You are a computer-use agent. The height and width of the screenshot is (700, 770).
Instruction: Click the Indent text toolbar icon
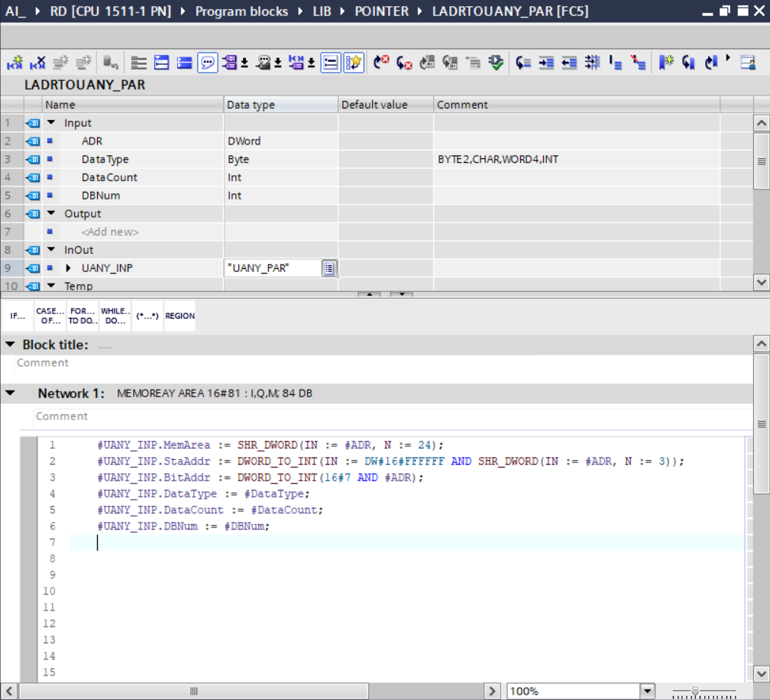[546, 63]
